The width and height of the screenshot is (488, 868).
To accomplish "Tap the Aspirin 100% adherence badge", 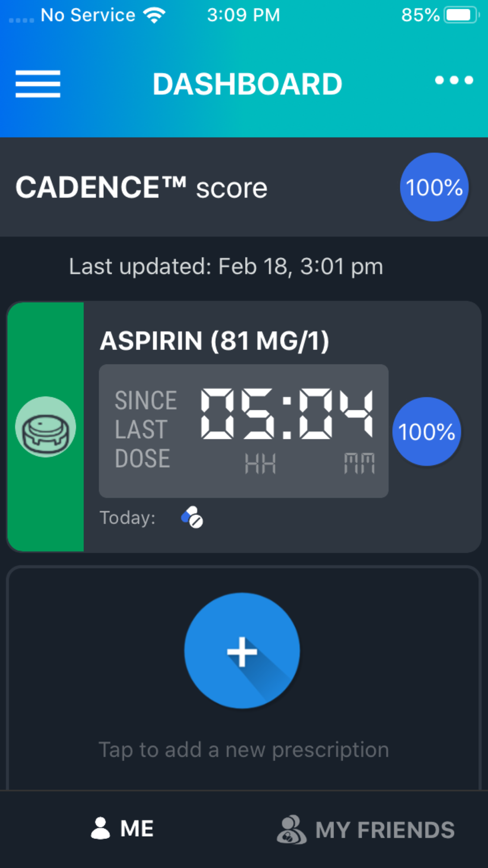I will point(427,432).
